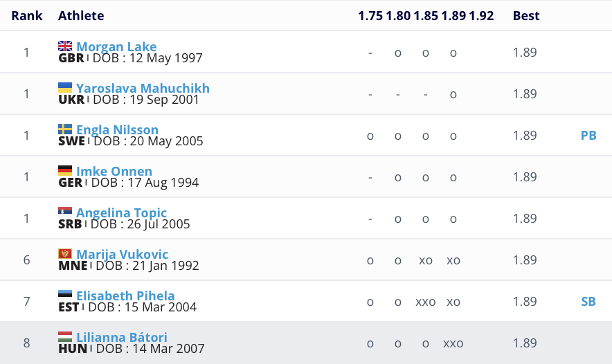This screenshot has height=364, width=612.
Task: Click the Montenegro flag beside Marija Vukovic
Action: tap(65, 254)
